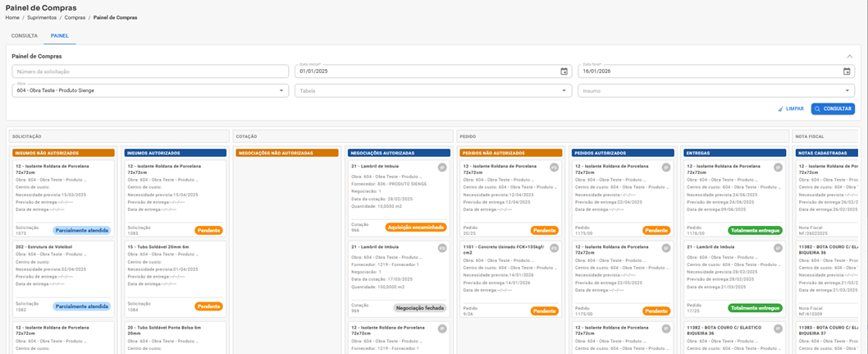Expand the Obra dropdown
Screen dimensions: 868x354
[281, 90]
